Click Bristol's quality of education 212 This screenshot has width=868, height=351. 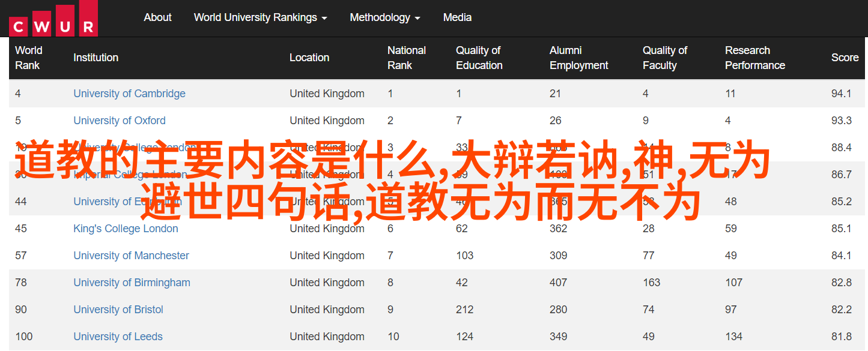(465, 310)
